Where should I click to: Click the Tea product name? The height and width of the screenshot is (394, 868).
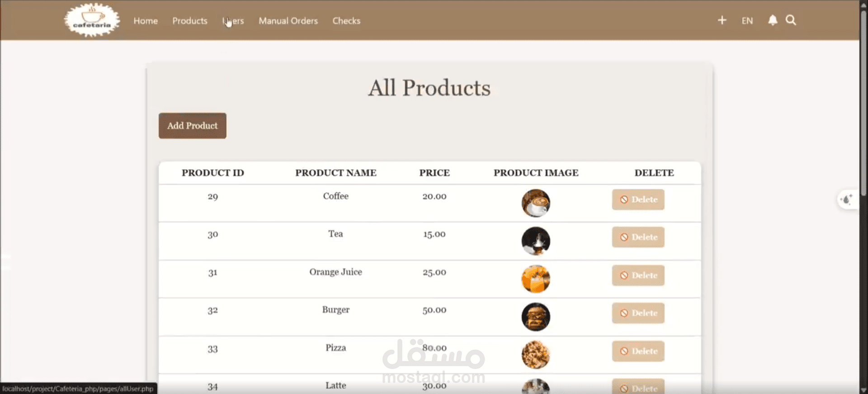pos(336,234)
